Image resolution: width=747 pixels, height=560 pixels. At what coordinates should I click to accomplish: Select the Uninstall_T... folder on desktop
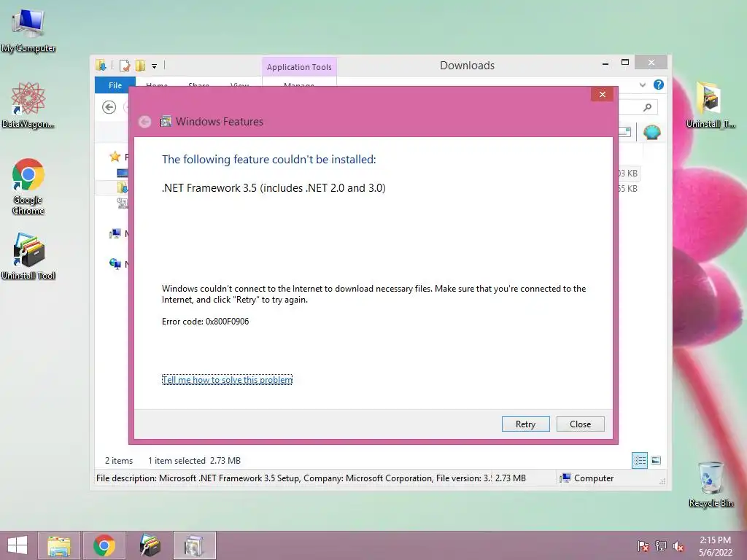coord(711,105)
